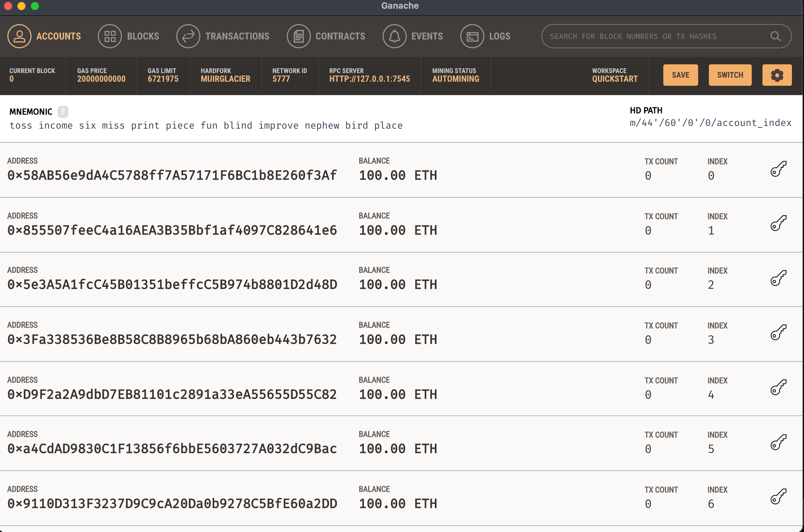Viewport: 804px width, 532px height.
Task: Click the Logs terminal icon
Action: coord(472,36)
